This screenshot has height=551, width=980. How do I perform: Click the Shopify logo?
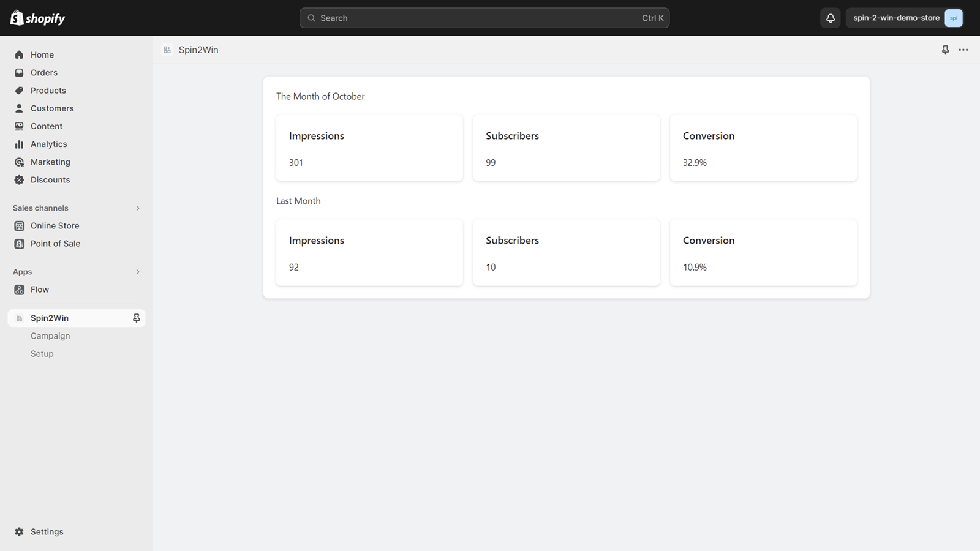(37, 18)
